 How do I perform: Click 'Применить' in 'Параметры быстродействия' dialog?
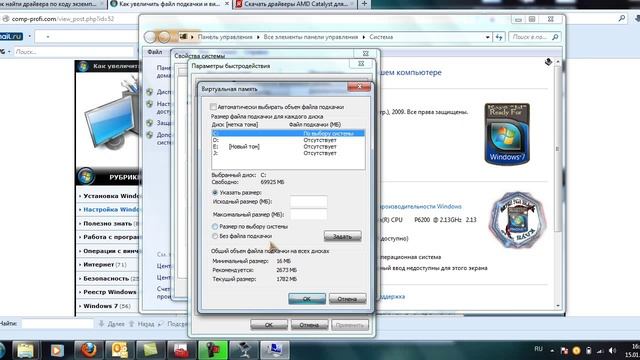click(350, 325)
